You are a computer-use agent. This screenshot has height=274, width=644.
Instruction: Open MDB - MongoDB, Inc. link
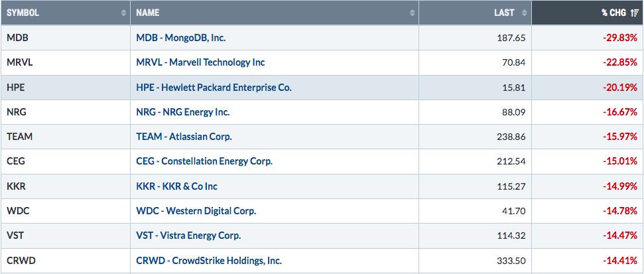click(x=181, y=38)
